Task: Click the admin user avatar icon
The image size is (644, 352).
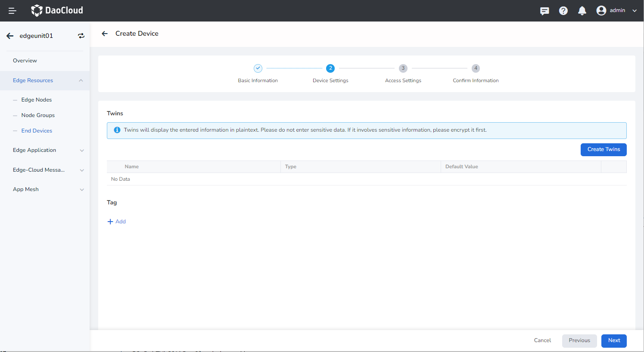Action: pyautogui.click(x=601, y=11)
